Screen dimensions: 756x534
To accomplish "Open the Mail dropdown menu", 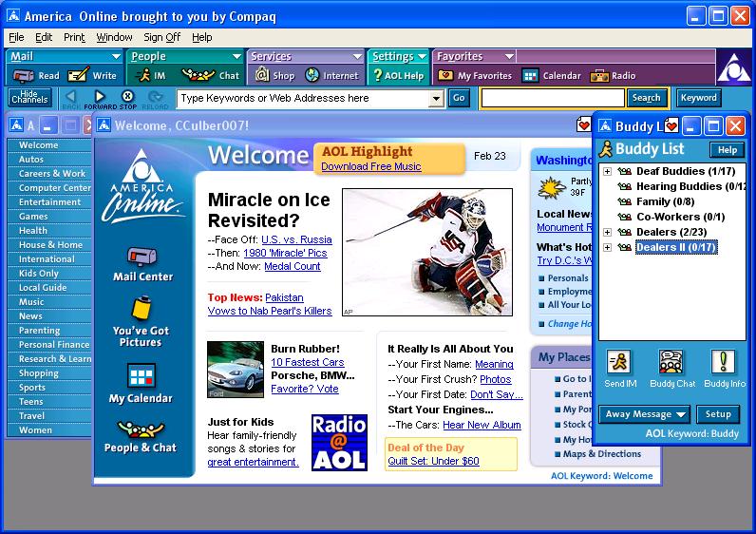I will tap(116, 56).
